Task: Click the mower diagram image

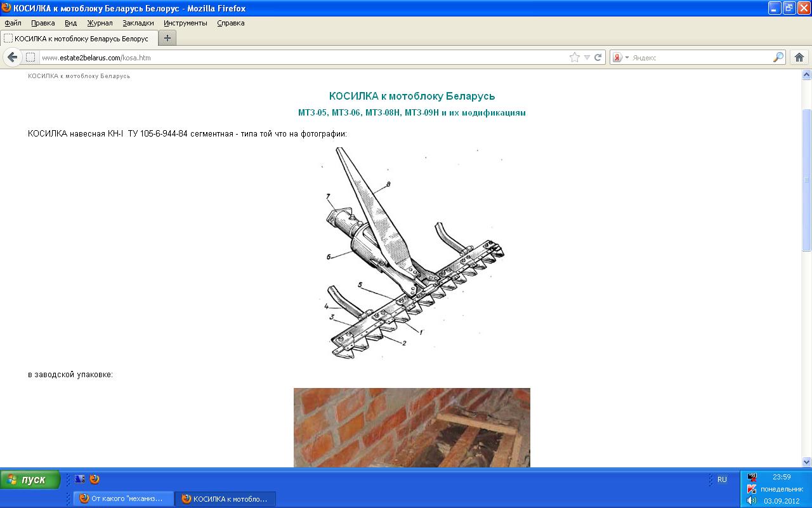Action: 412,253
